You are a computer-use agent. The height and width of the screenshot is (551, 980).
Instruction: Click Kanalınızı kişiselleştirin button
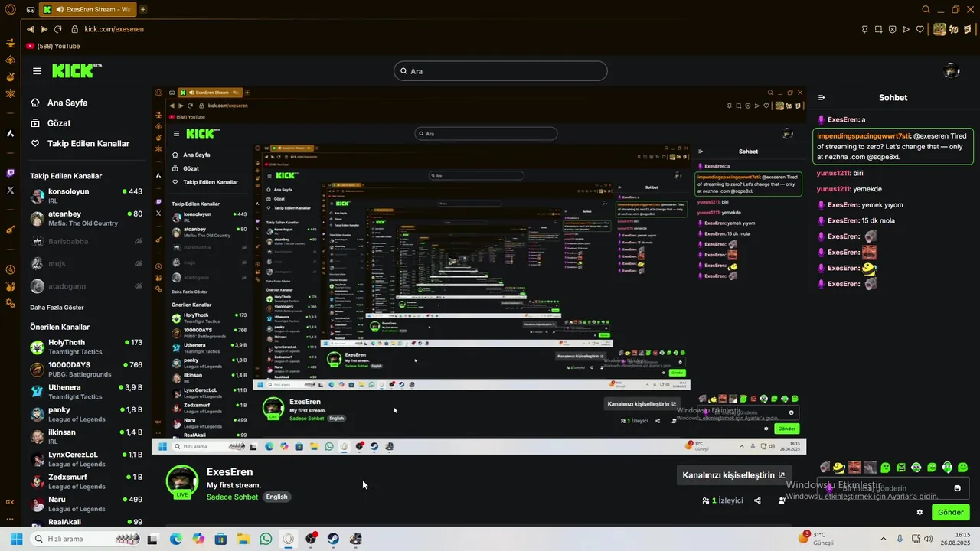click(x=733, y=475)
